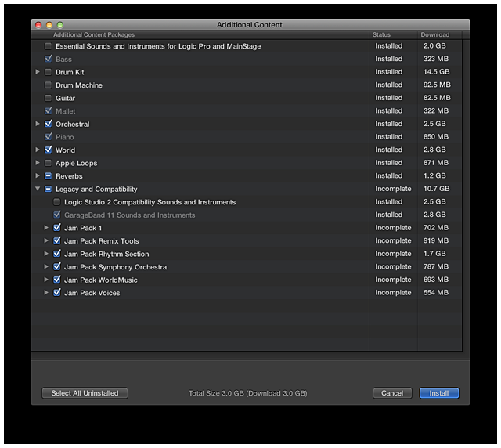
Task: Expand the Drum Kit disclosure triangle
Action: 38,72
